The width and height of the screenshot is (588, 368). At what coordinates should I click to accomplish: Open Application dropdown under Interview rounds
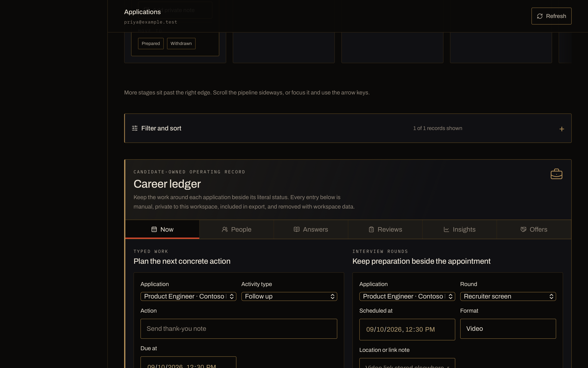tap(407, 296)
